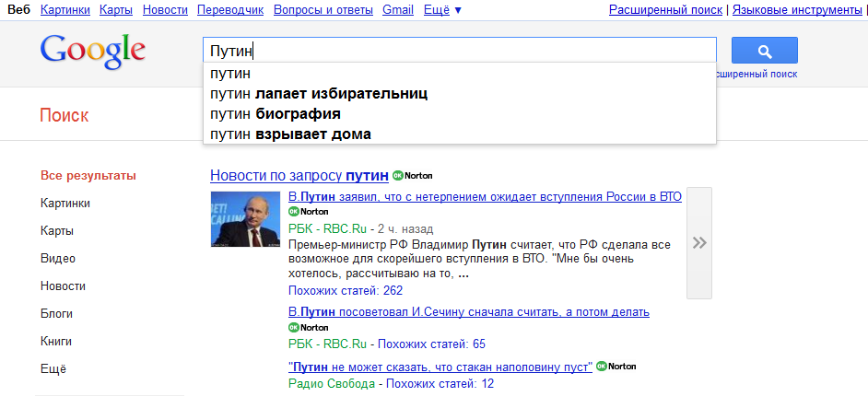Viewport: 868px width, 408px height.
Task: Expand Ещё in left sidebar
Action: click(53, 369)
